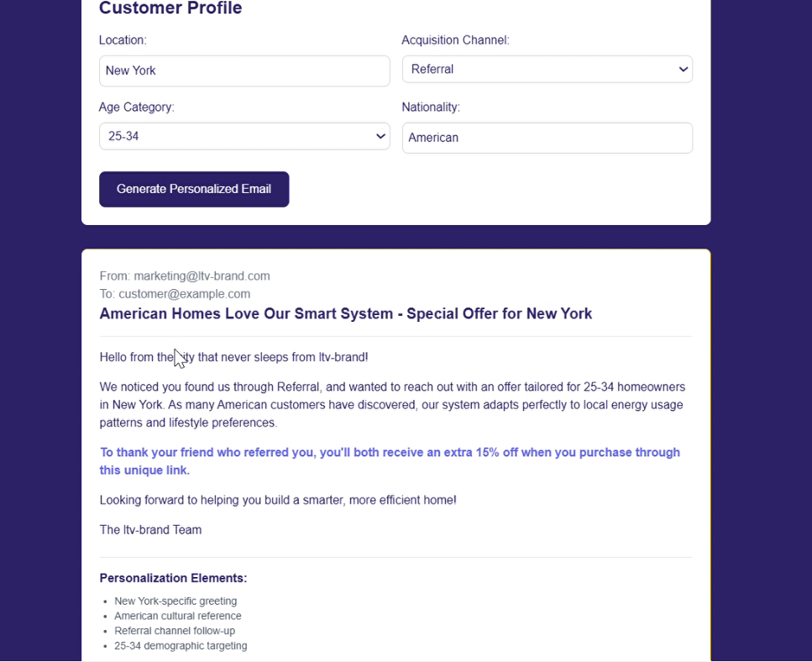Click the Location field label
This screenshot has width=812, height=662.
click(123, 40)
